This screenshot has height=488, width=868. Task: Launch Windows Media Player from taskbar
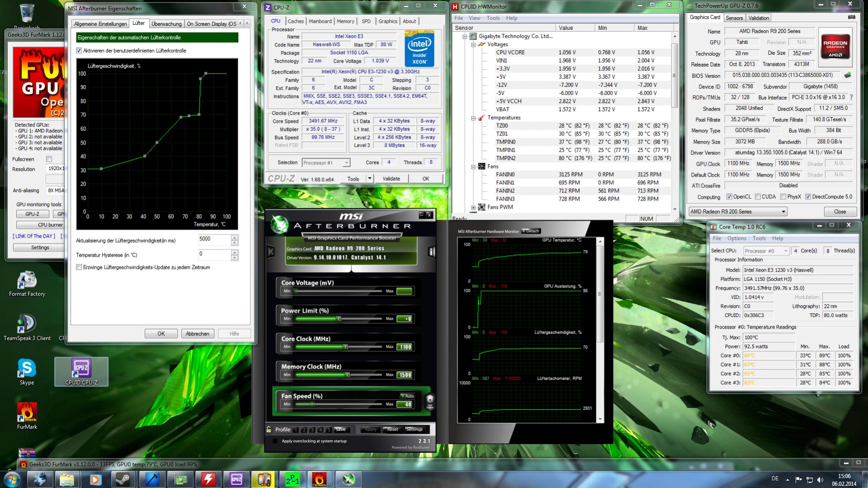click(x=95, y=479)
